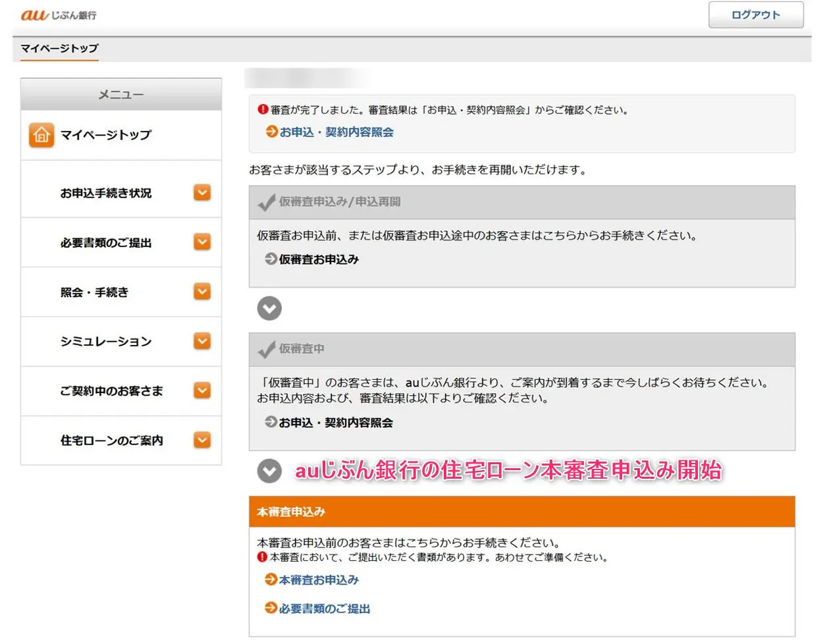Open マイページトップ in the side menu

pyautogui.click(x=121, y=135)
